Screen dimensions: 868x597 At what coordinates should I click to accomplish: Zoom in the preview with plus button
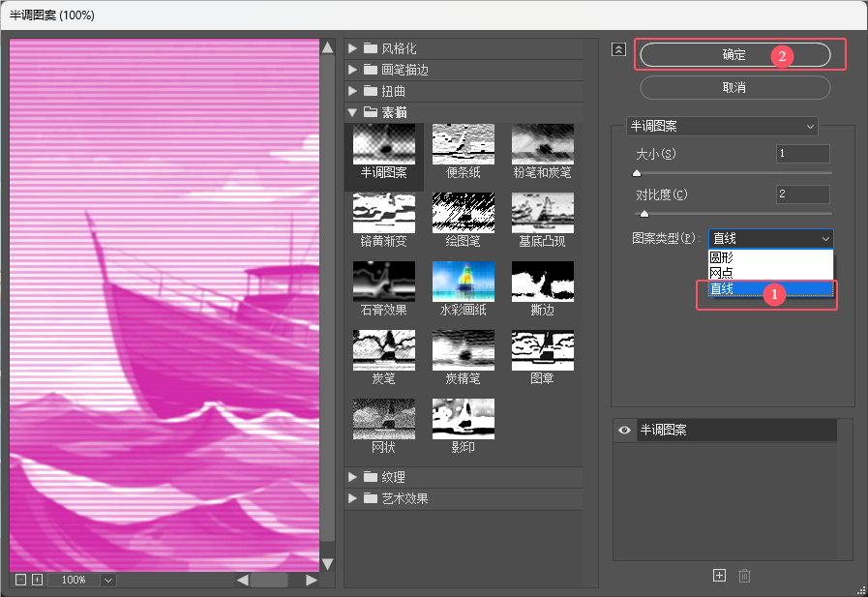pos(37,580)
